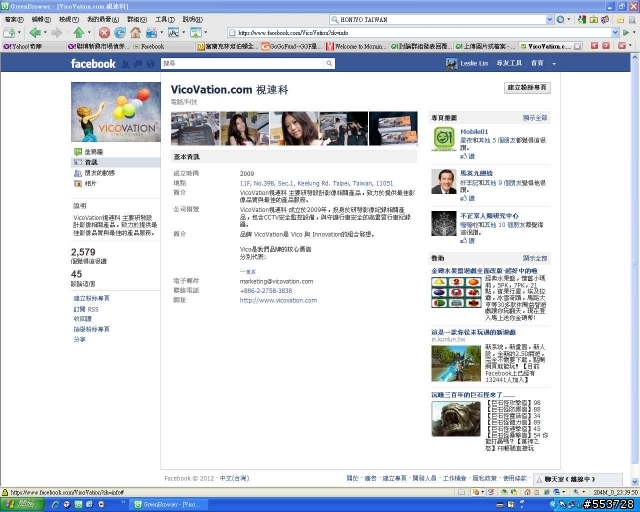The image size is (640, 512).
Task: Open the http://www.vicovation.com link
Action: pos(278,301)
